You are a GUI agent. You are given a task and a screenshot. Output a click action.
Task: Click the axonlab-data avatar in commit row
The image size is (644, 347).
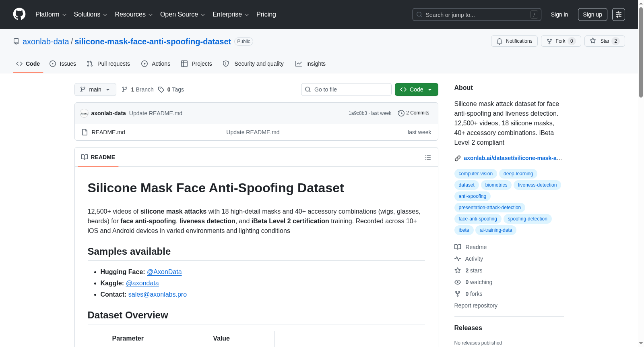[x=84, y=114]
